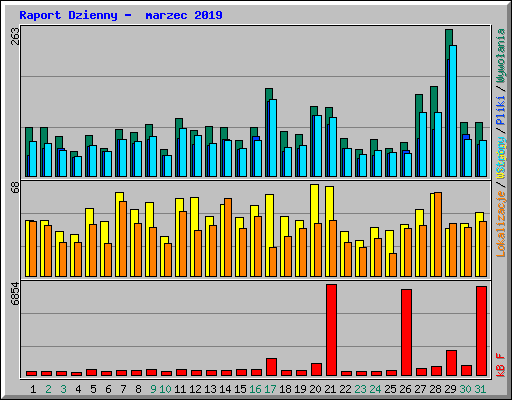
Task: Click the 263 scale value
Action: pos(15,36)
